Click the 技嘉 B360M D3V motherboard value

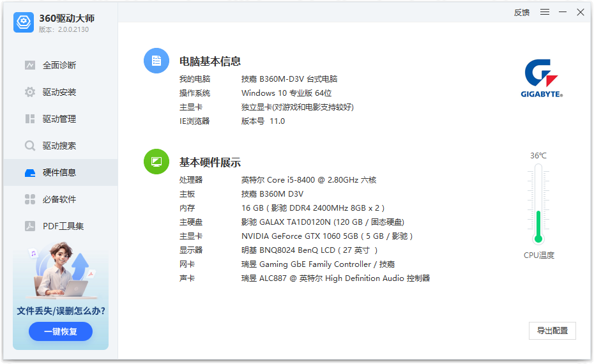click(x=272, y=194)
